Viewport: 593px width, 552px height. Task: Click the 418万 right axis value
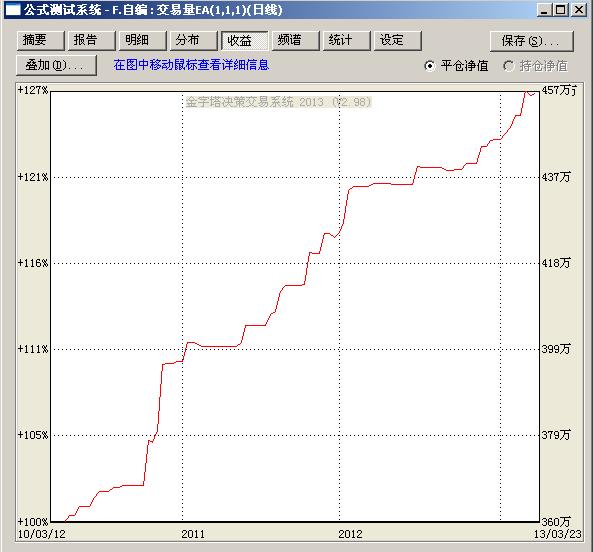(x=556, y=263)
